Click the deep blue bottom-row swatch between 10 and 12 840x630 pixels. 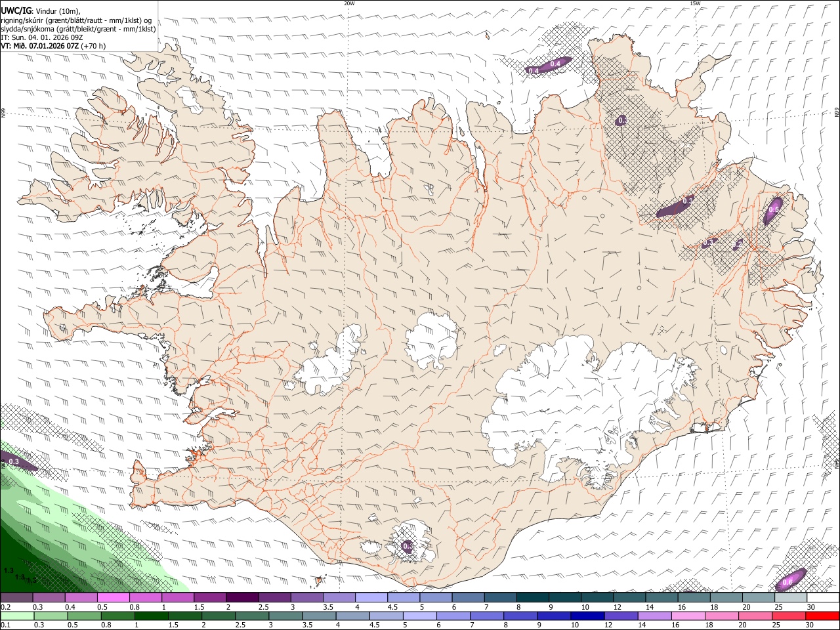pyautogui.click(x=587, y=616)
